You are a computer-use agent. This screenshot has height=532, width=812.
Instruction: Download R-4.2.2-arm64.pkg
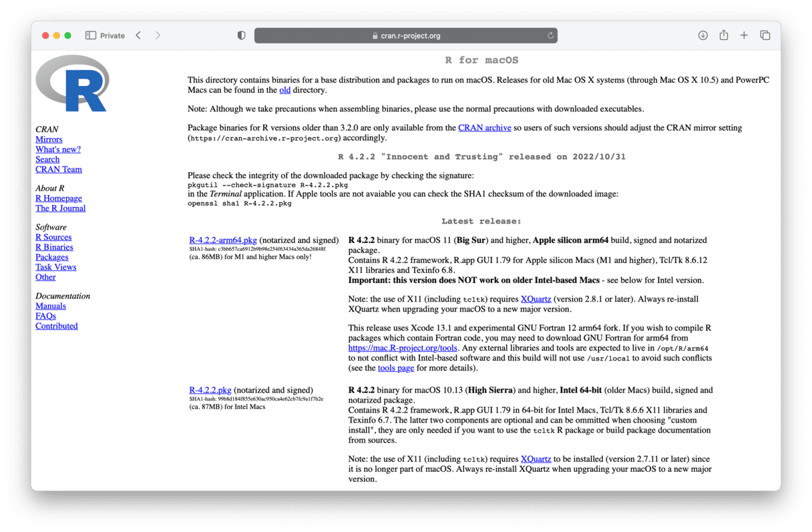click(223, 240)
